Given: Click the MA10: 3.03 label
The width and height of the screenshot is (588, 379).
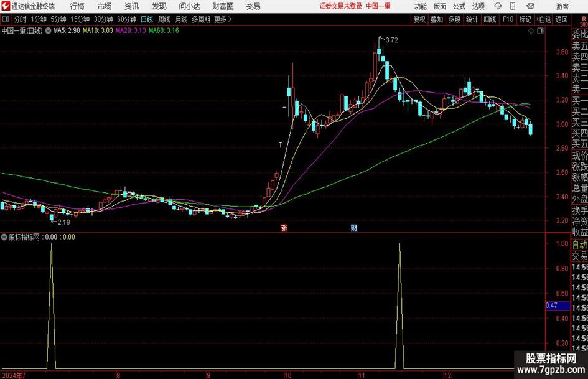Looking at the screenshot, I should pos(98,30).
